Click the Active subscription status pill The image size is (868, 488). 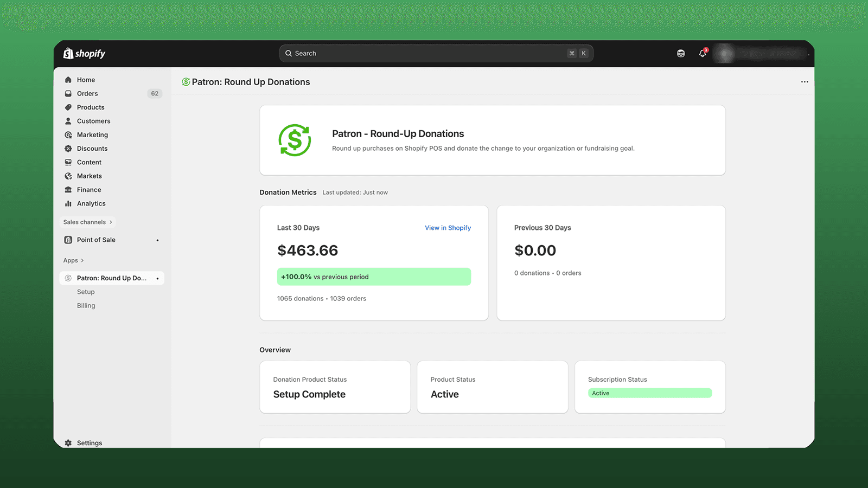tap(649, 393)
